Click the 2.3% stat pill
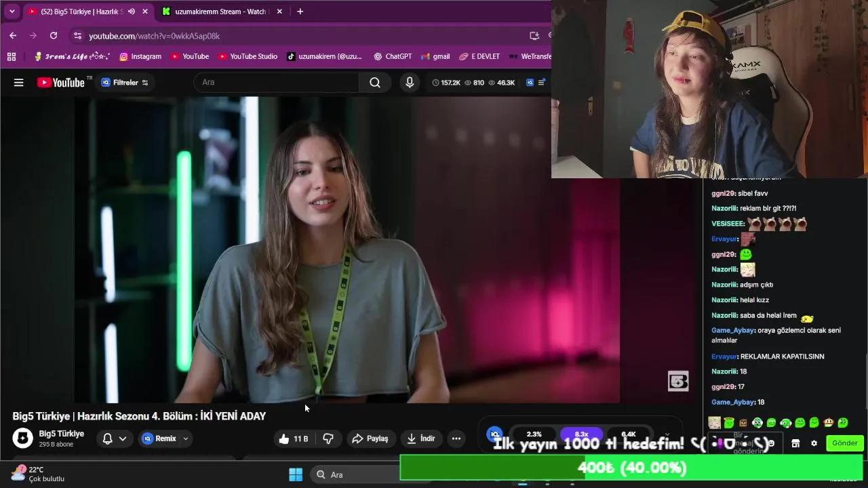This screenshot has width=868, height=488. [x=534, y=434]
